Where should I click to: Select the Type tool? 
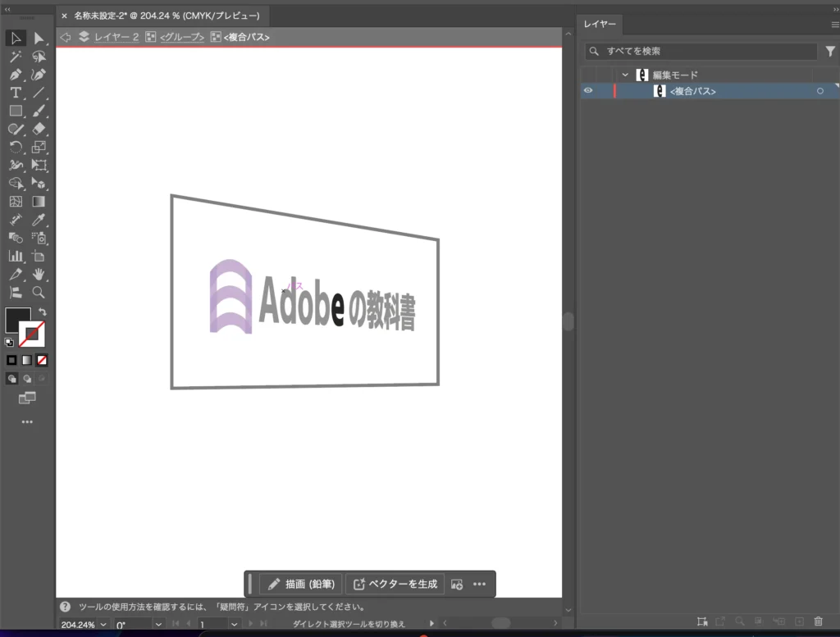tap(16, 93)
